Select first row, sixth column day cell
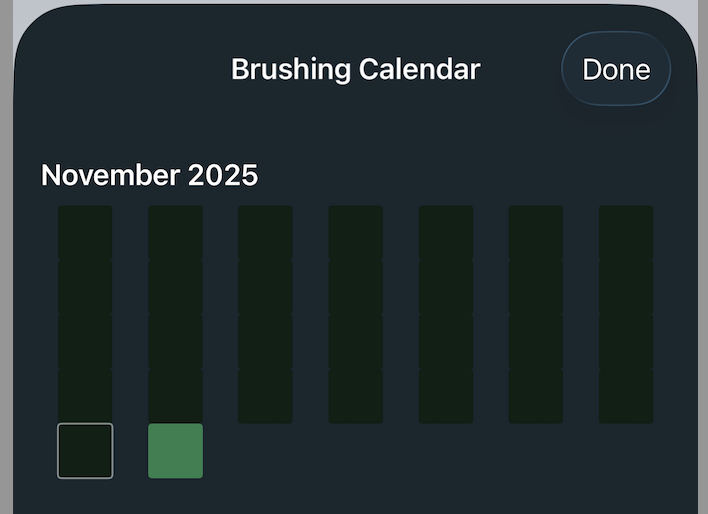Image resolution: width=708 pixels, height=514 pixels. [x=536, y=233]
